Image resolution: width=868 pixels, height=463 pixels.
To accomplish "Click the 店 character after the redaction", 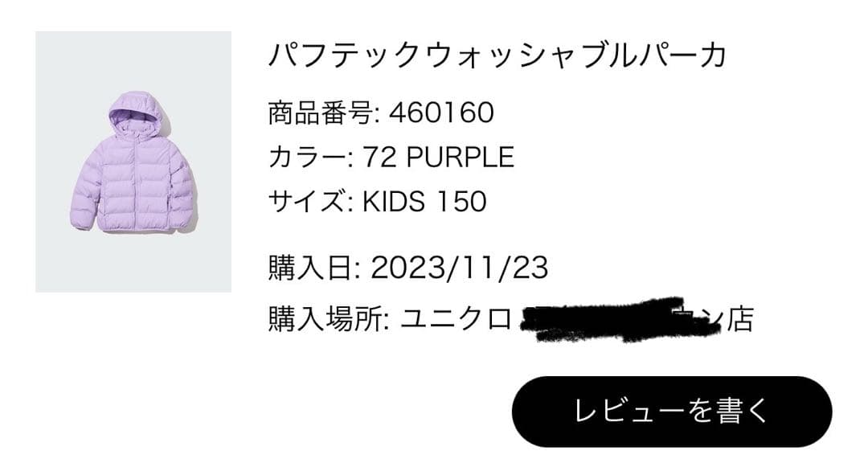I will (x=739, y=319).
